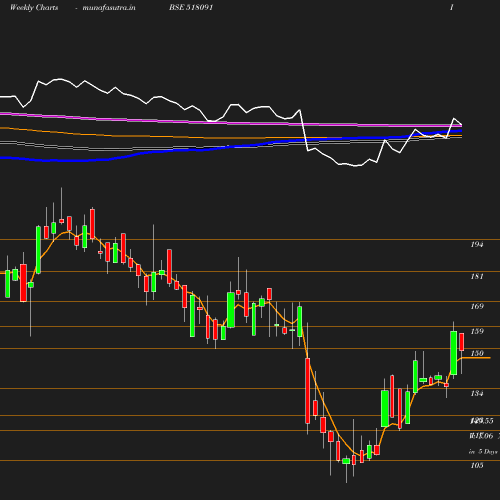Click the 134 price level label
The width and height of the screenshot is (500, 500).
pyautogui.click(x=477, y=393)
